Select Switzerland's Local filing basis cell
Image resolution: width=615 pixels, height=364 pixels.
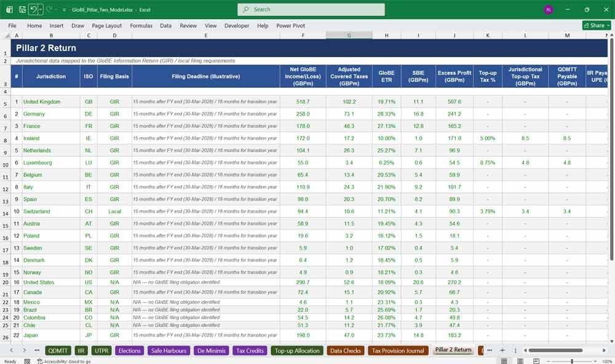(114, 212)
